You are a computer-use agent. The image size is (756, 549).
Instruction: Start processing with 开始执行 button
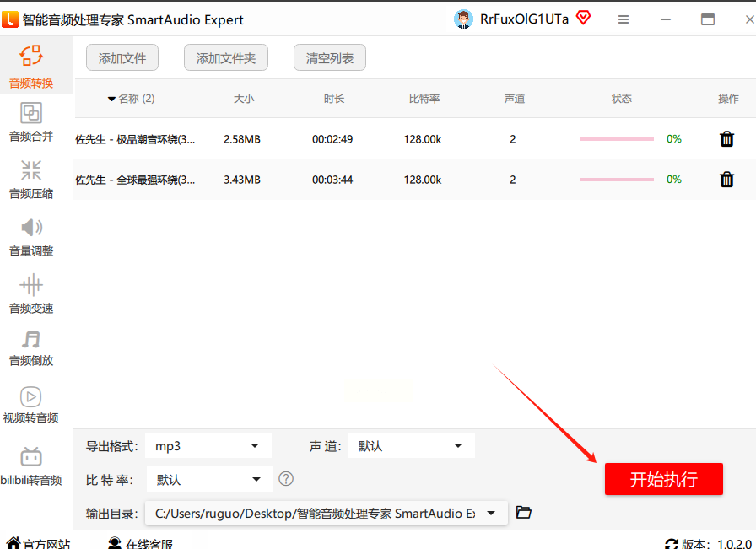coord(664,479)
